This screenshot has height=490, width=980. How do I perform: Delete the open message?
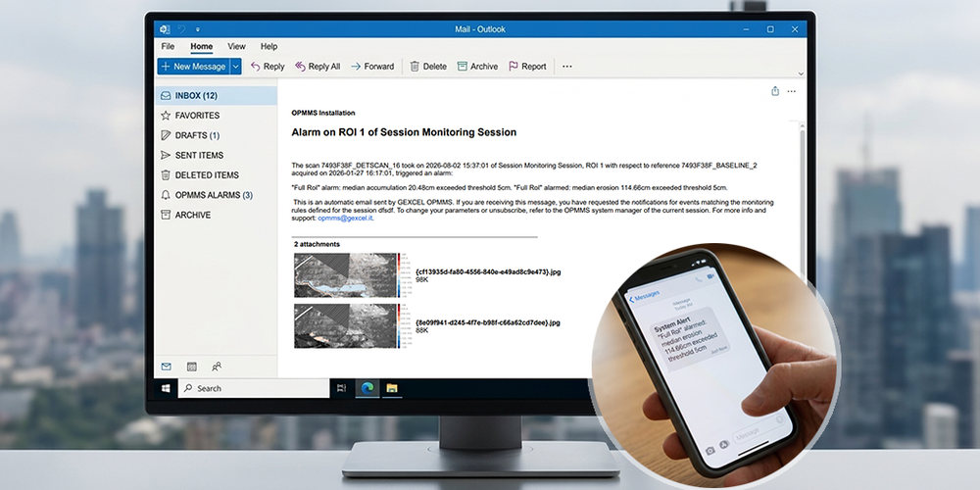428,67
